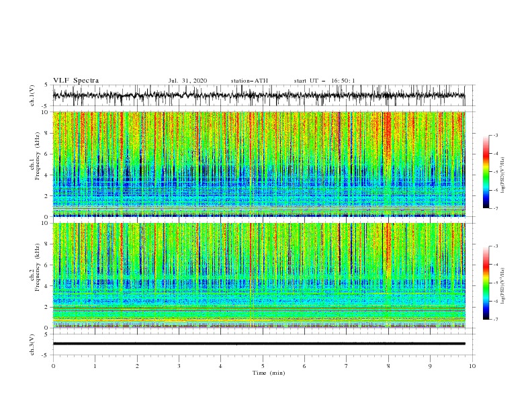The image size is (532, 411).
Task: Select the "start UT = 16:50:1" text
Action: [x=324, y=81]
